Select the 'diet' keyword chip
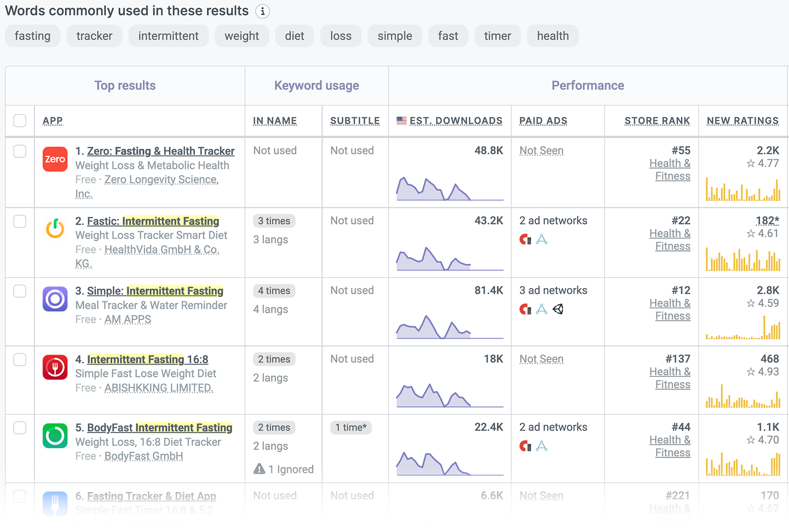 click(294, 36)
